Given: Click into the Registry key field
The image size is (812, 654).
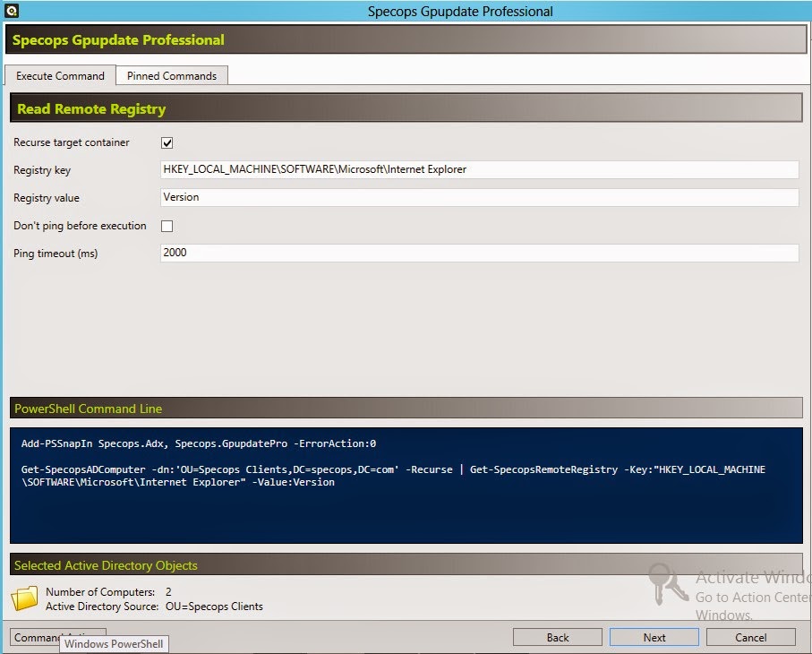Looking at the screenshot, I should click(x=480, y=169).
